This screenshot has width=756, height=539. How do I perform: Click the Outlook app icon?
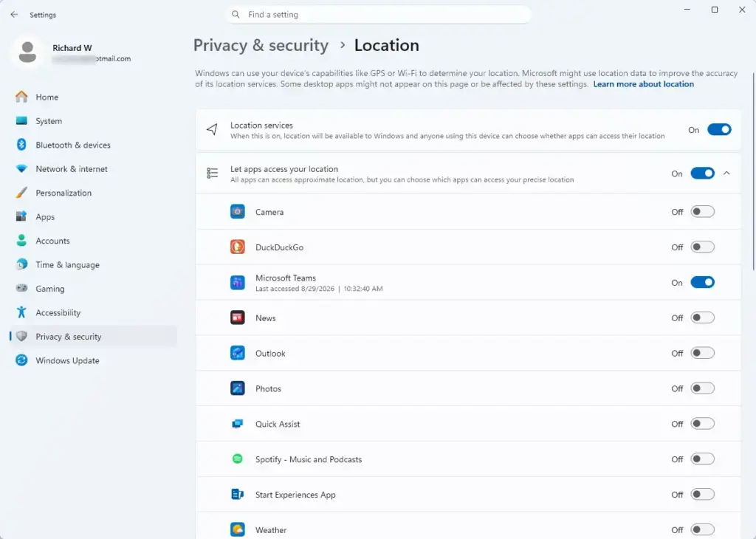pyautogui.click(x=237, y=353)
